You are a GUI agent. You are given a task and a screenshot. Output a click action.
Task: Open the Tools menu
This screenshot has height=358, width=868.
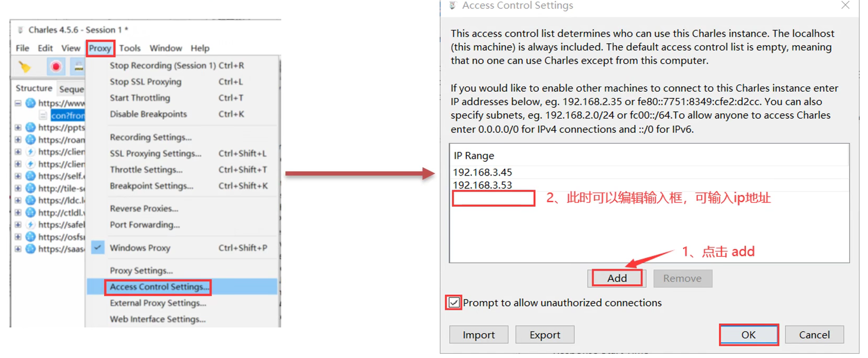130,48
